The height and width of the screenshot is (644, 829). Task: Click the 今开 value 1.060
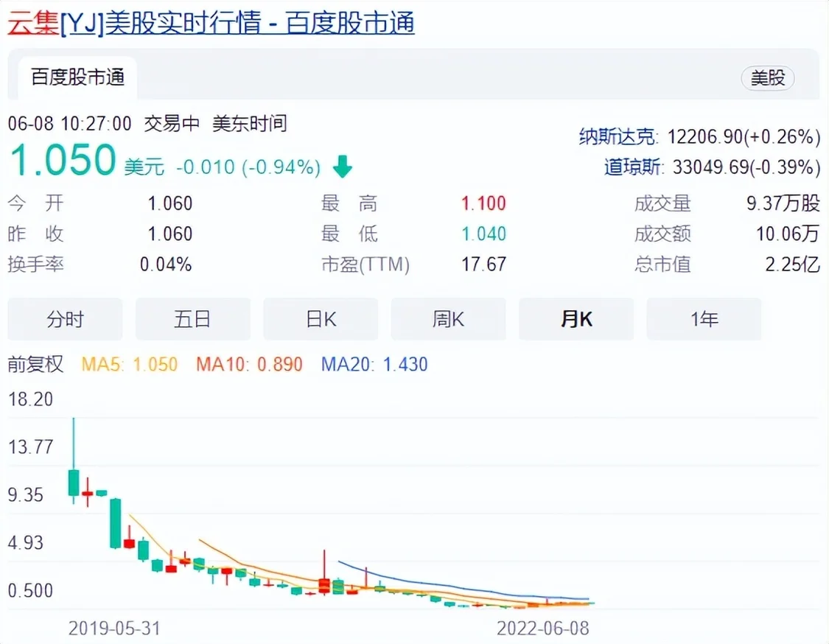(169, 203)
